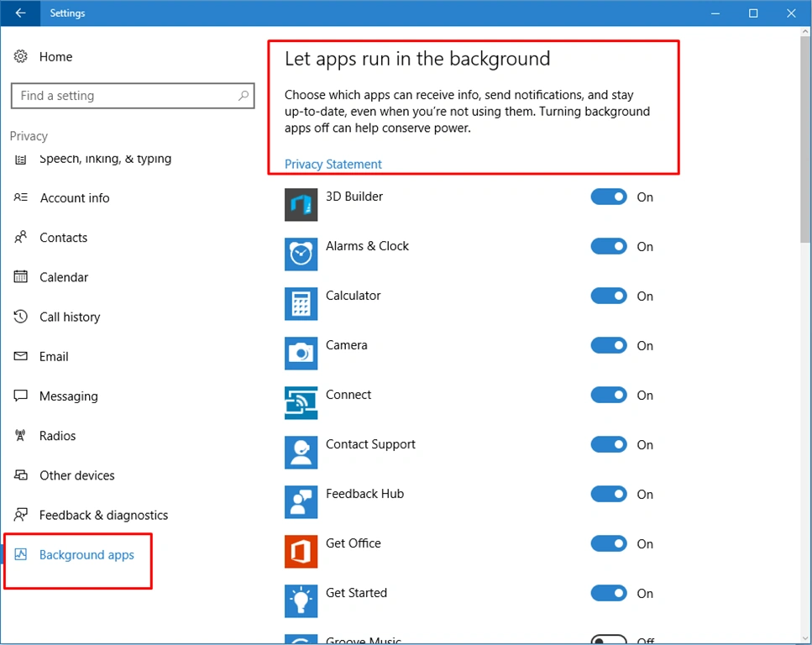Click the Calculator app label
Screen dimensions: 812x645
(x=354, y=296)
